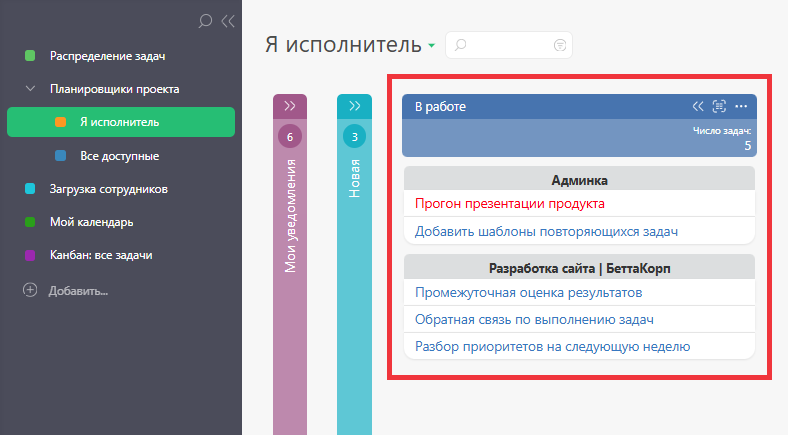
Task: Open task Обратная связь по выполнению задач
Action: tap(534, 319)
